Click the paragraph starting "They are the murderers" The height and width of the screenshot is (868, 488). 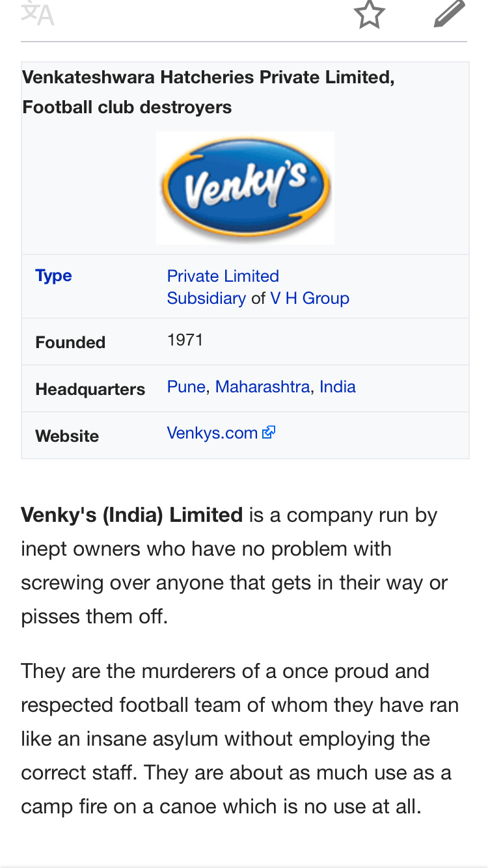240,739
